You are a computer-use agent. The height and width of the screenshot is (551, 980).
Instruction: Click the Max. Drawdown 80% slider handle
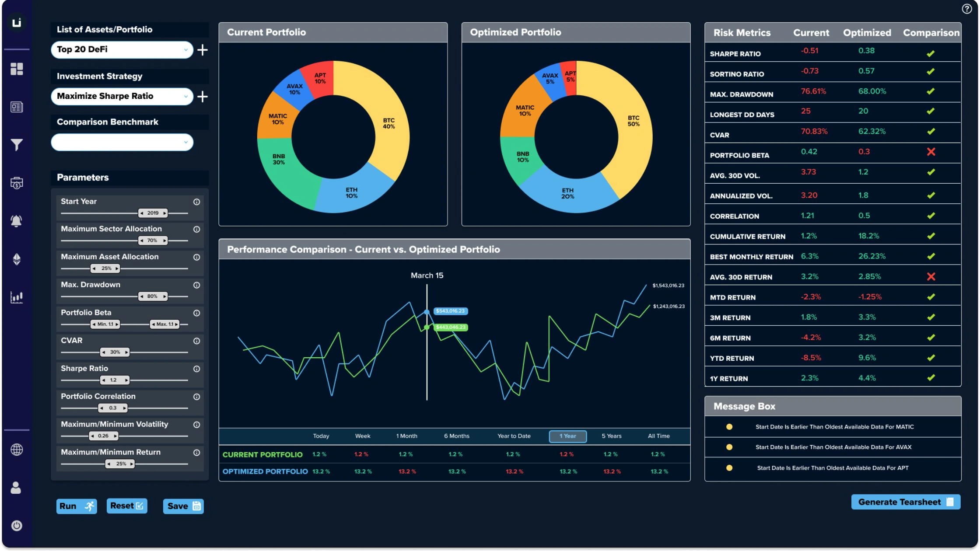click(153, 296)
